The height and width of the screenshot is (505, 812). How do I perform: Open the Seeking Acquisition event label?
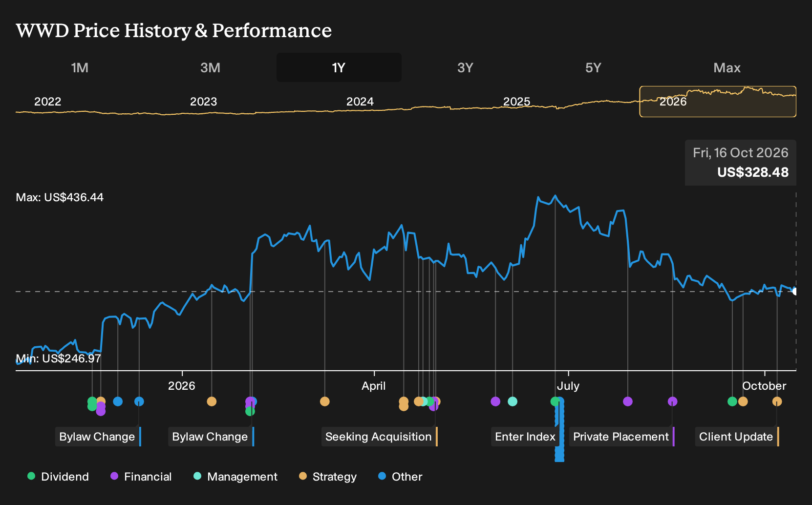379,437
